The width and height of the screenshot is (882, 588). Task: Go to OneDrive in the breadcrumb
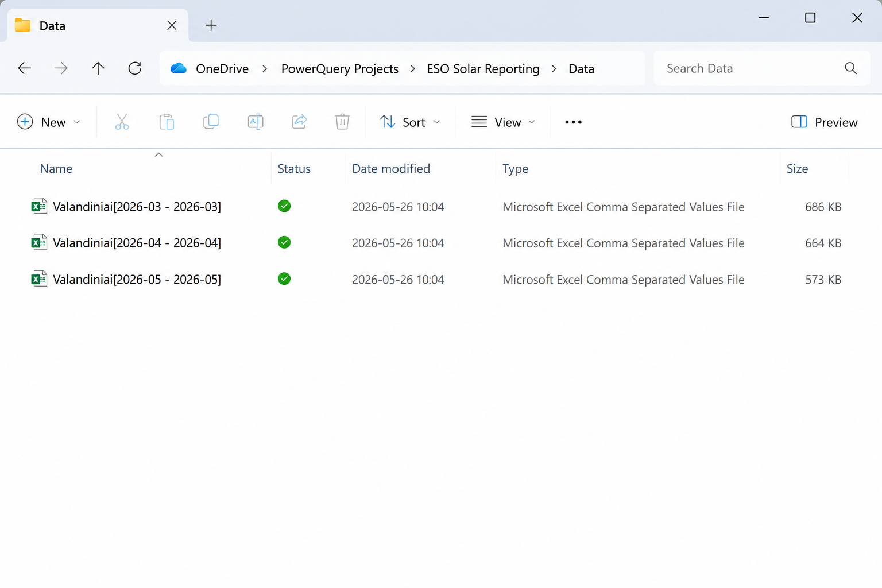[222, 69]
